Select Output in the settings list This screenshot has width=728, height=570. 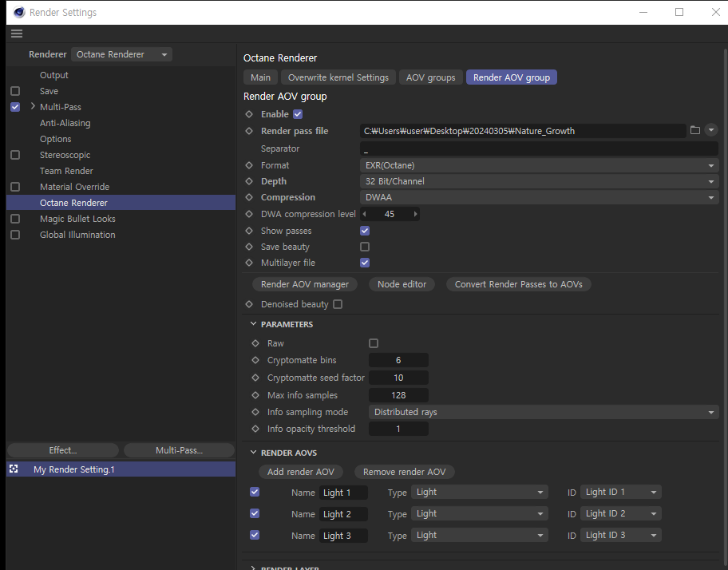click(x=53, y=75)
